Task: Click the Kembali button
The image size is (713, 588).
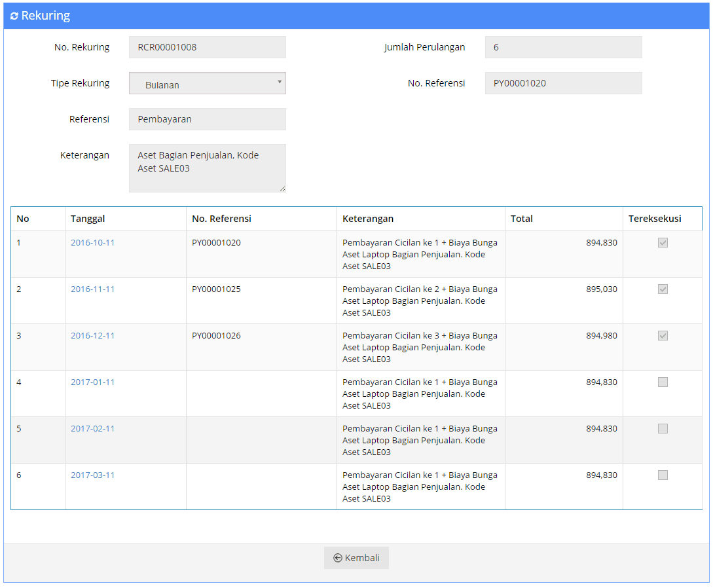Action: click(356, 558)
